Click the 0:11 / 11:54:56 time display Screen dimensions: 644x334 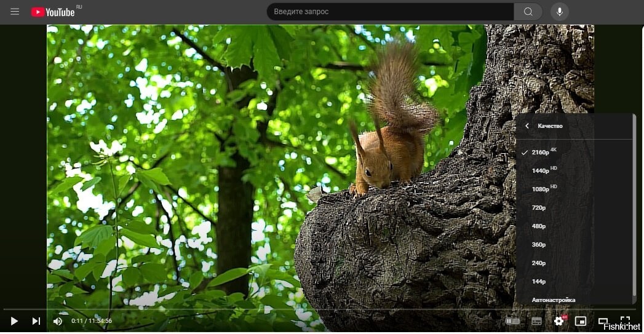(x=92, y=321)
